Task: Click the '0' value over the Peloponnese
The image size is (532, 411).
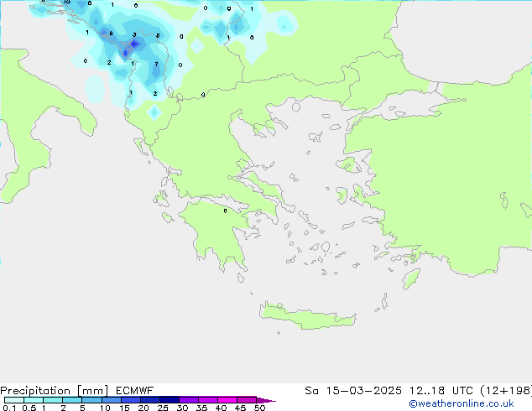Action: tap(225, 211)
